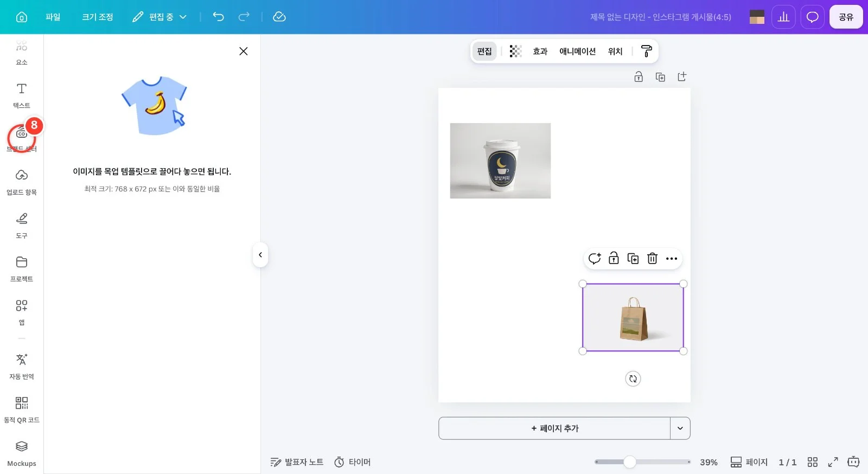The image size is (868, 474).
Task: Expand the add page dropdown arrow
Action: tap(680, 428)
